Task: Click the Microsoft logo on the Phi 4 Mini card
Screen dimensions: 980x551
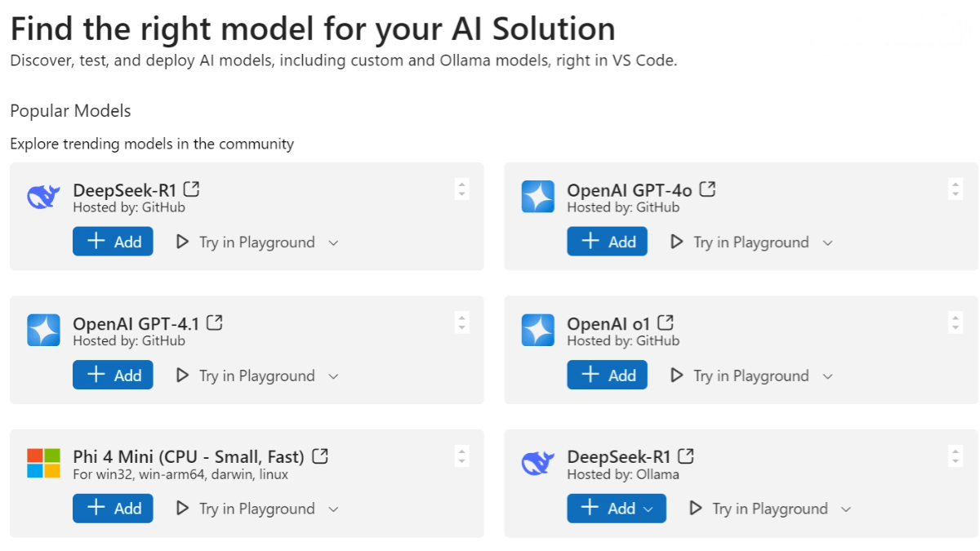Action: [43, 463]
